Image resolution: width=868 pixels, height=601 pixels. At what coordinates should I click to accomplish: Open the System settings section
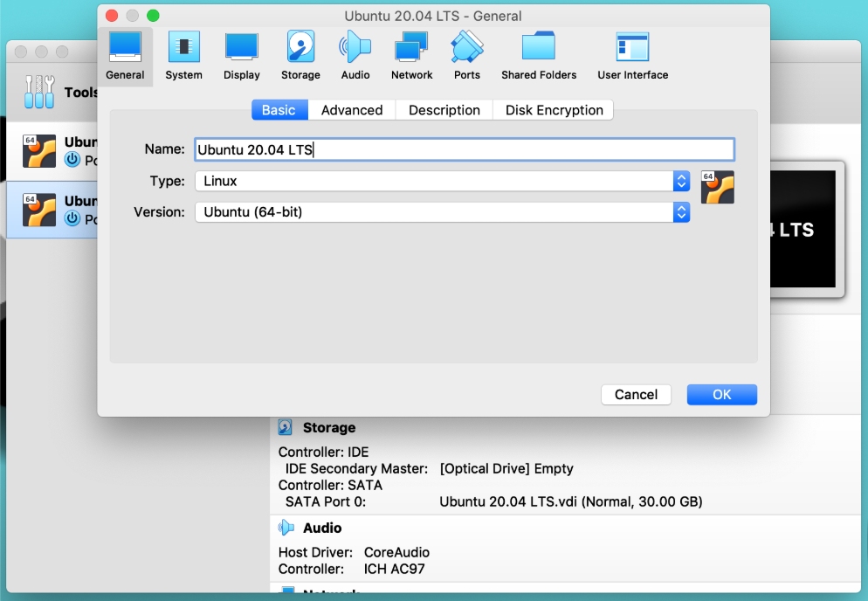click(x=183, y=56)
